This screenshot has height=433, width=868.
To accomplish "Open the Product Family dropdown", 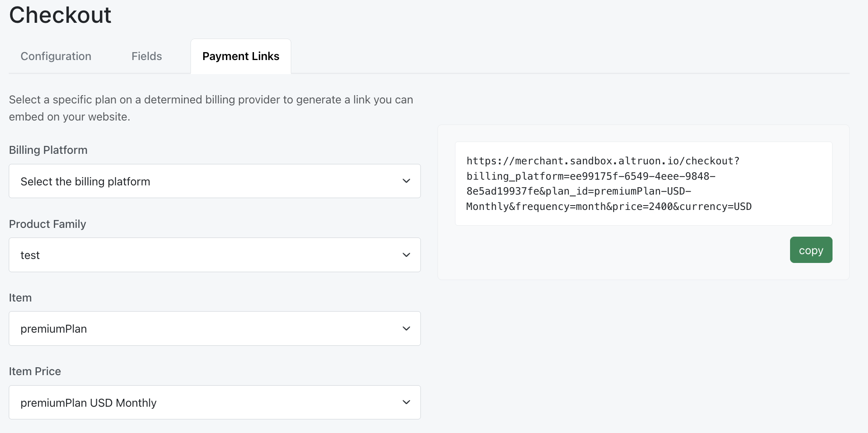I will point(215,255).
